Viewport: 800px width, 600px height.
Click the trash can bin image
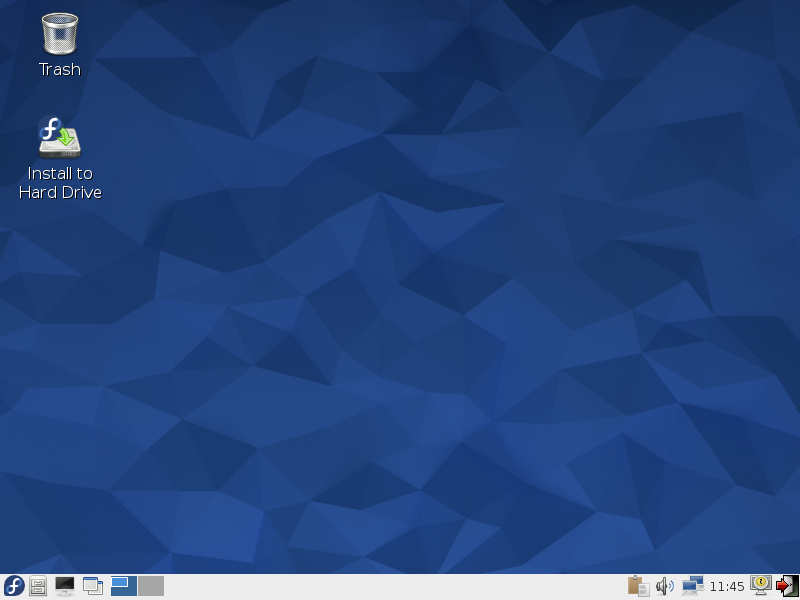pos(60,34)
